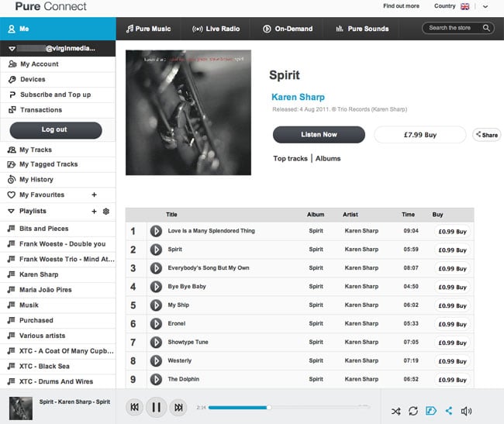The height and width of the screenshot is (424, 504).
Task: Open My History
Action: (x=58, y=180)
